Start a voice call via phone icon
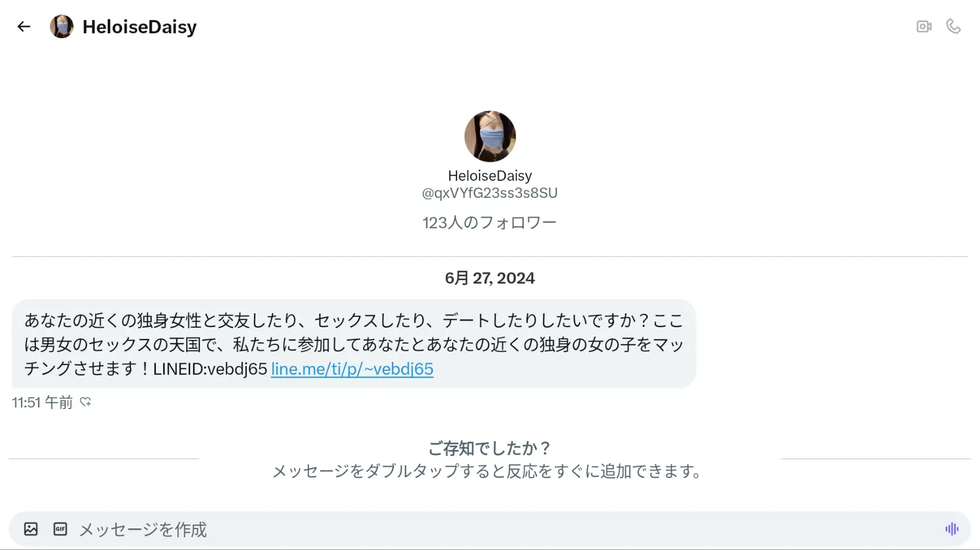The height and width of the screenshot is (550, 980). click(953, 27)
